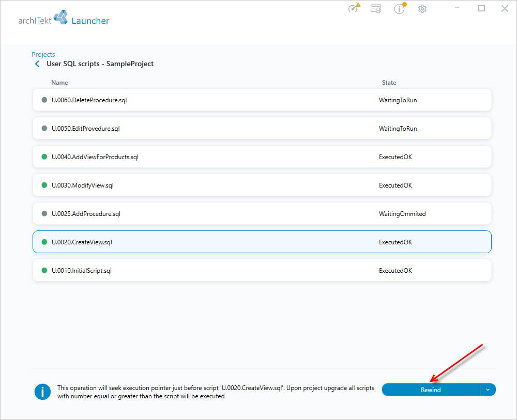Click the WaitingOmmited state text
The width and height of the screenshot is (517, 420).
pos(402,214)
